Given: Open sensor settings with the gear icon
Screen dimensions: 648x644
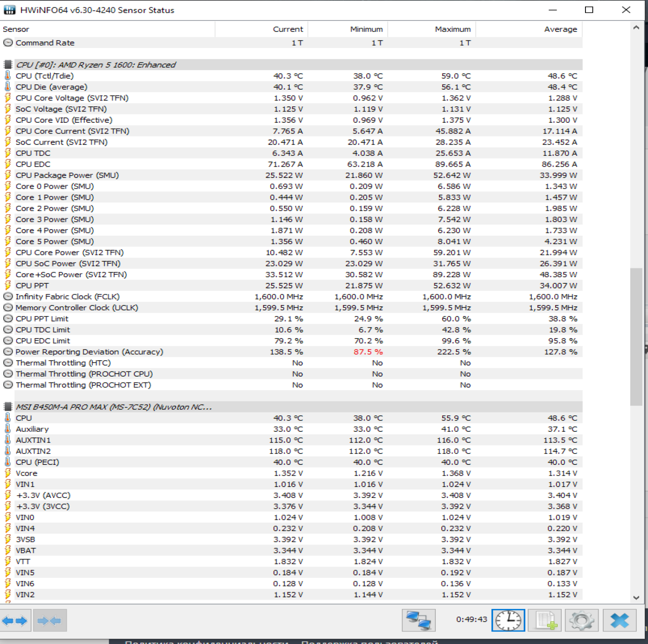Looking at the screenshot, I should click(x=582, y=621).
